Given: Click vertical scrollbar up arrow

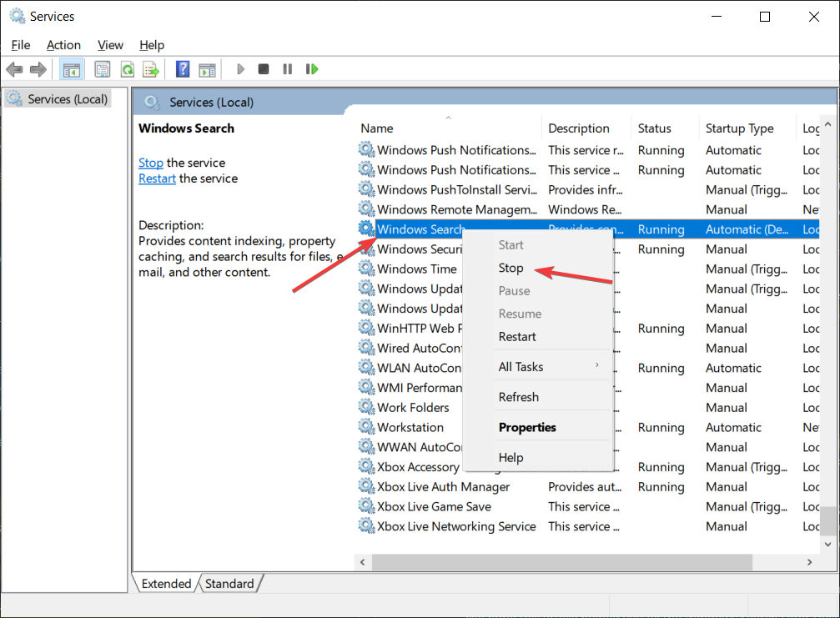Looking at the screenshot, I should point(827,124).
